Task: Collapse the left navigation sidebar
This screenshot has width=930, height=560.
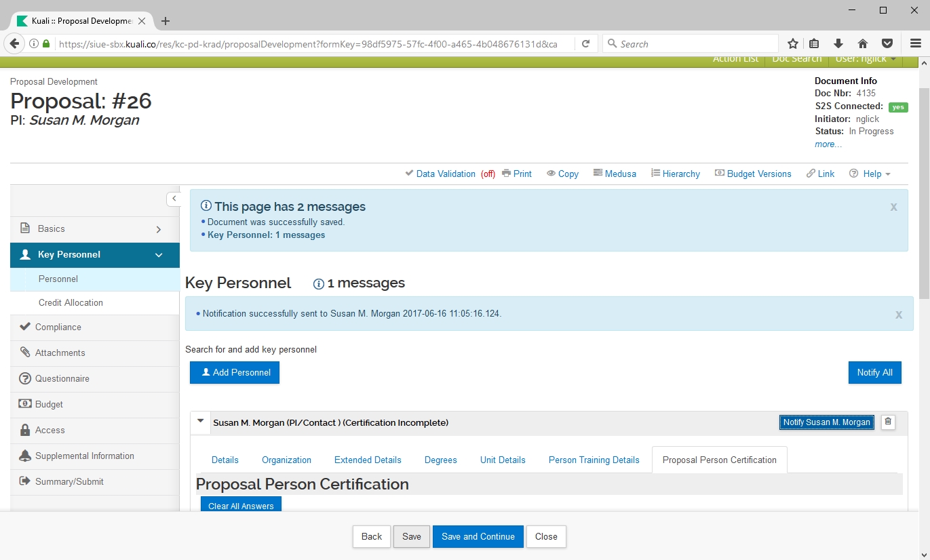Action: tap(174, 199)
